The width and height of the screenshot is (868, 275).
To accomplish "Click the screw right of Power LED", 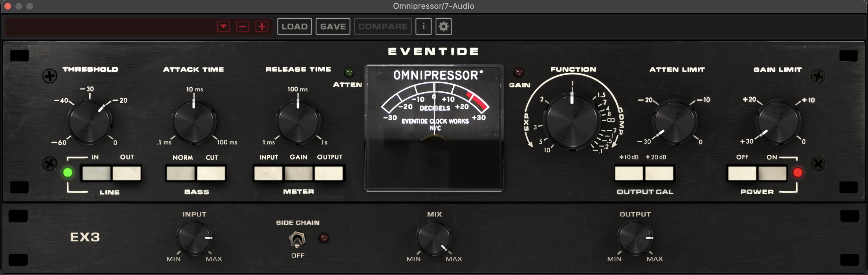I will click(818, 163).
